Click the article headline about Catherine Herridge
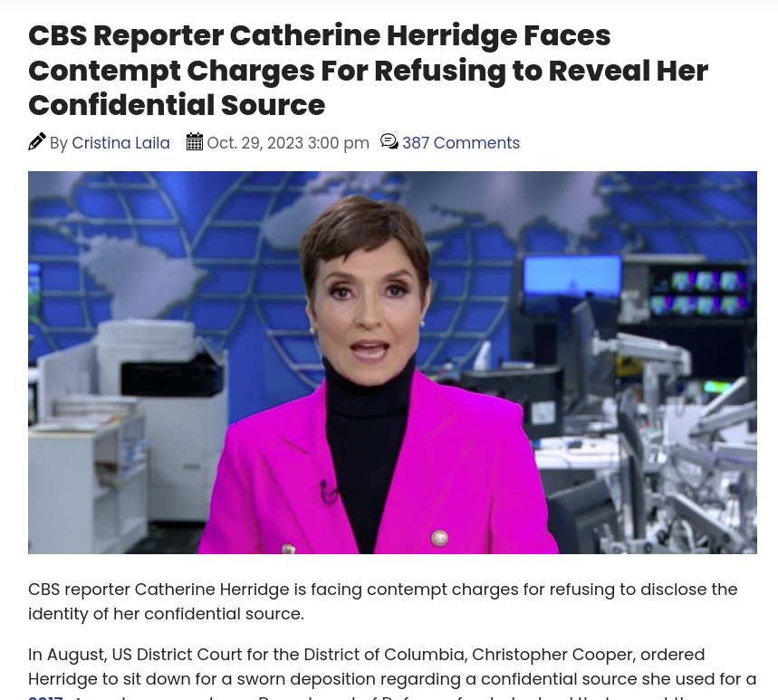This screenshot has width=778, height=700. pos(368,70)
